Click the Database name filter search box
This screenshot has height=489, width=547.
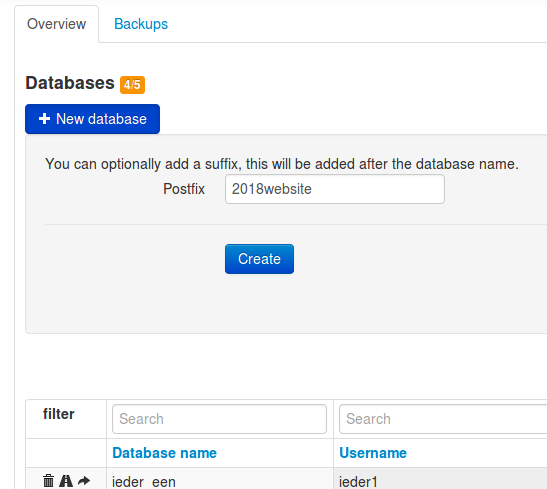coord(219,419)
